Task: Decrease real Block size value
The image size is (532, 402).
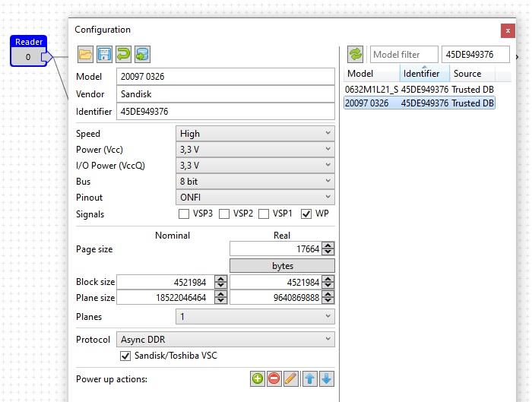Action: (x=328, y=285)
